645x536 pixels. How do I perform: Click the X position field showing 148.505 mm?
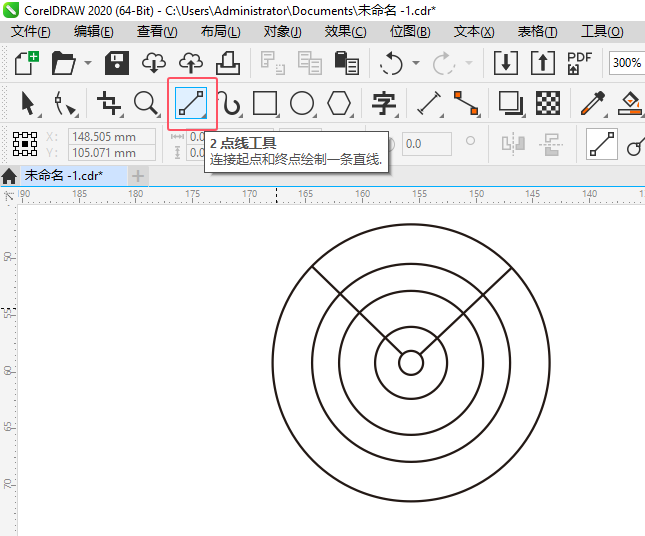pyautogui.click(x=112, y=136)
